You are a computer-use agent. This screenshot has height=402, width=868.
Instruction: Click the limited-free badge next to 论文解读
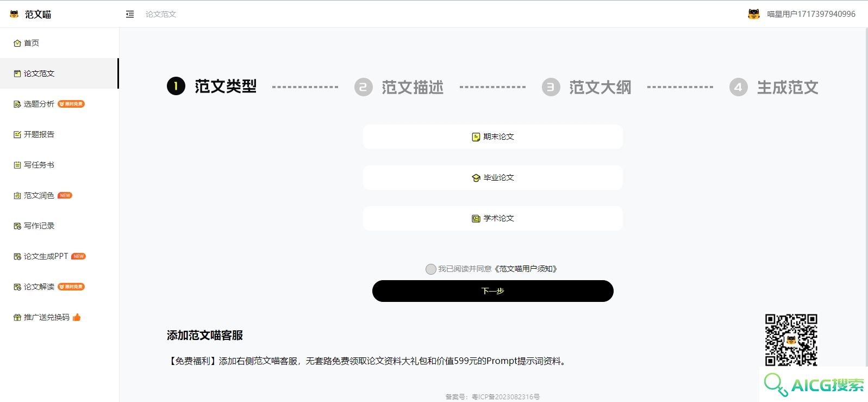[71, 287]
